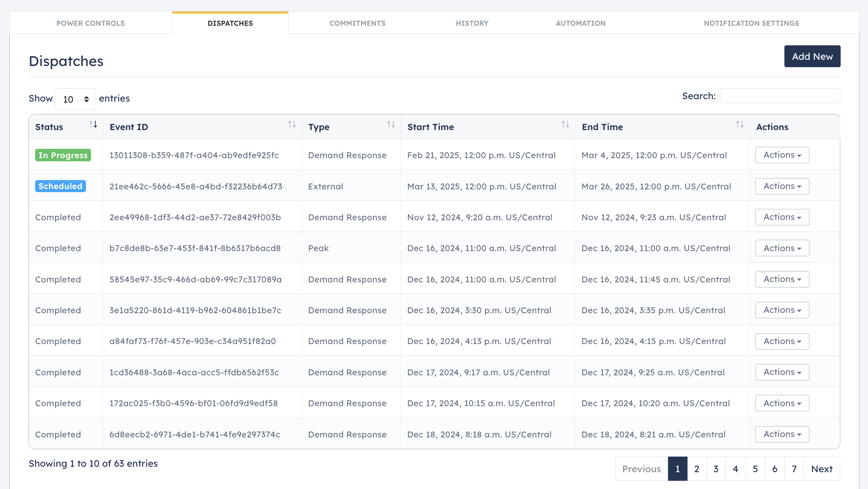Jump to pagination page 5
The width and height of the screenshot is (868, 489).
pos(755,469)
